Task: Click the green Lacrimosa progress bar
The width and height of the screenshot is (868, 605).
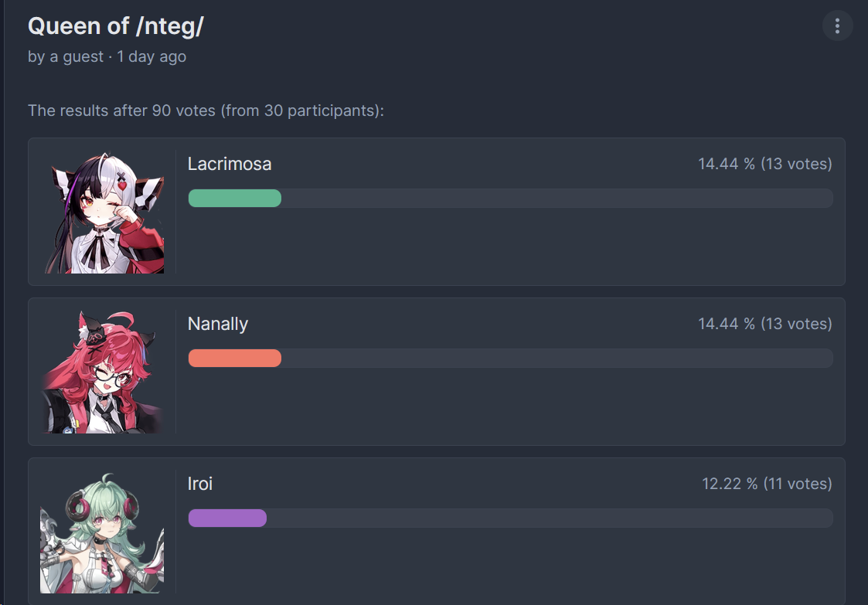Action: 235,198
